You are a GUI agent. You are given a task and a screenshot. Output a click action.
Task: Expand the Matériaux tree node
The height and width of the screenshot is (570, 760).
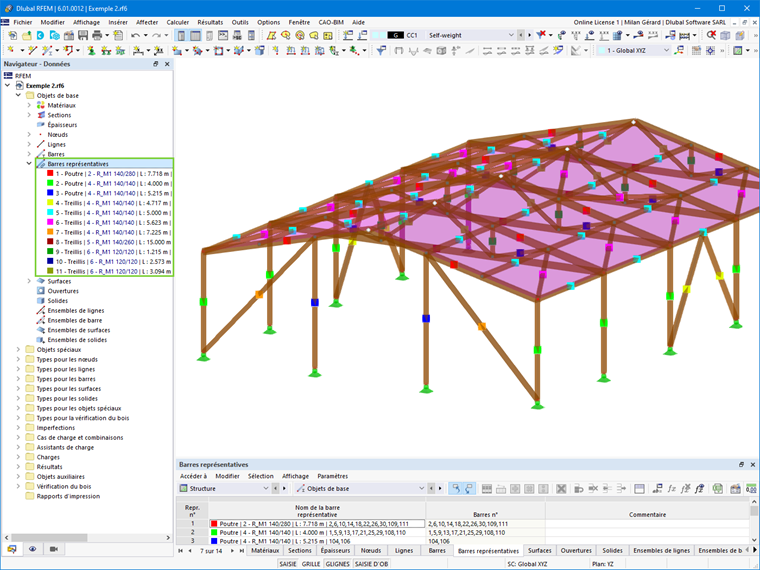[29, 105]
